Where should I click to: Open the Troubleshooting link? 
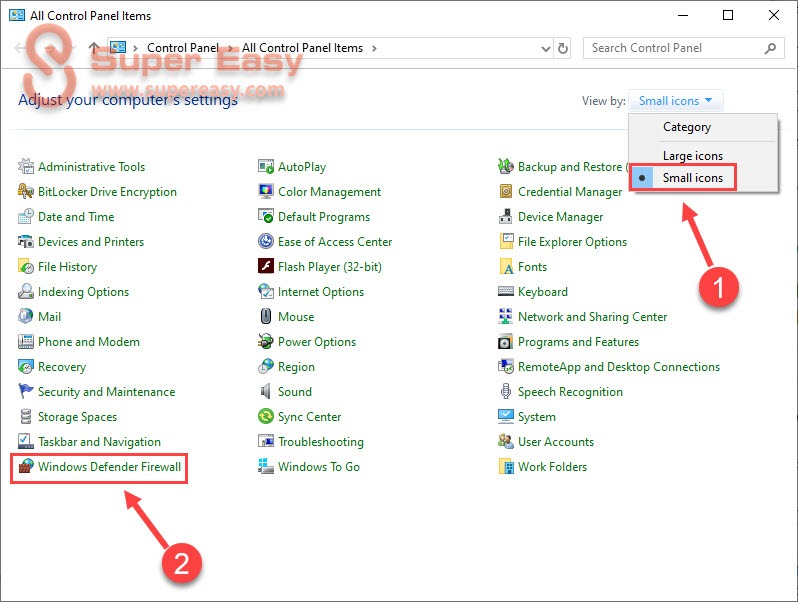pos(321,442)
